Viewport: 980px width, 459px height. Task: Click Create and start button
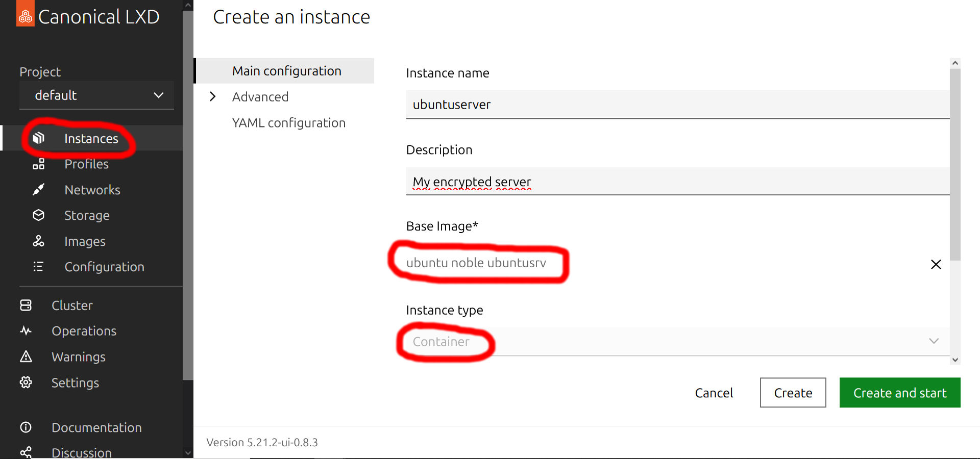(900, 393)
